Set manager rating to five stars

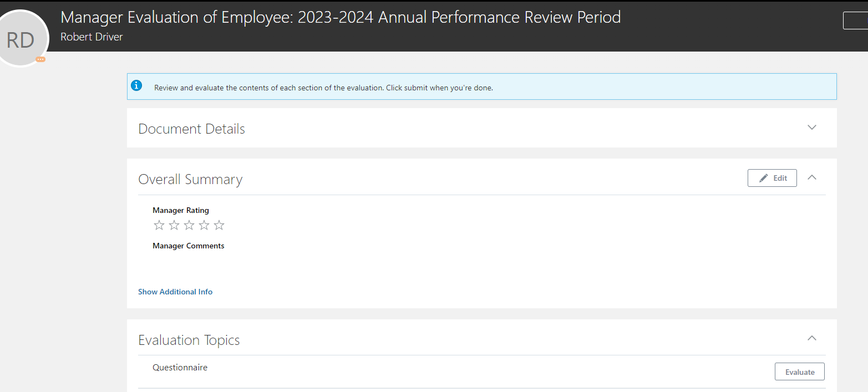219,225
